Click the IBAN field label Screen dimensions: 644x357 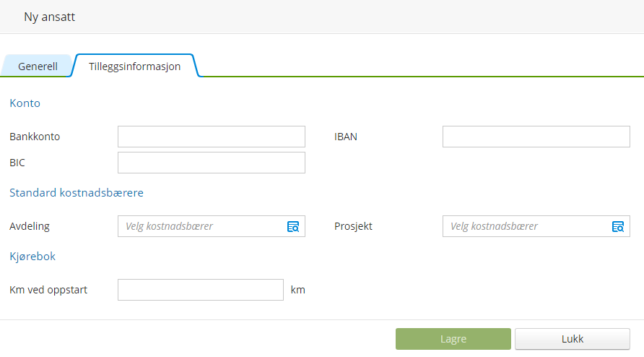click(346, 137)
